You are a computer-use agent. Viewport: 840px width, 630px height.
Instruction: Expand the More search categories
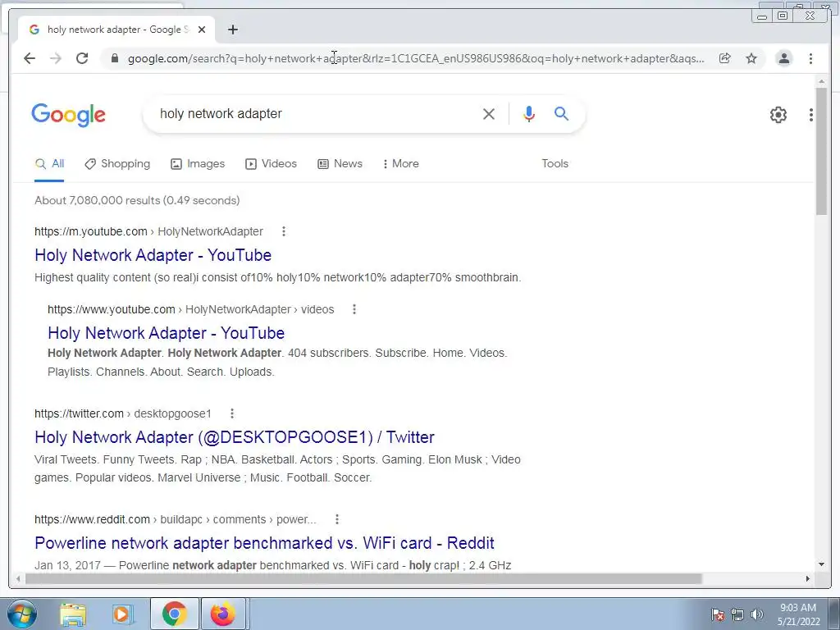tap(400, 164)
